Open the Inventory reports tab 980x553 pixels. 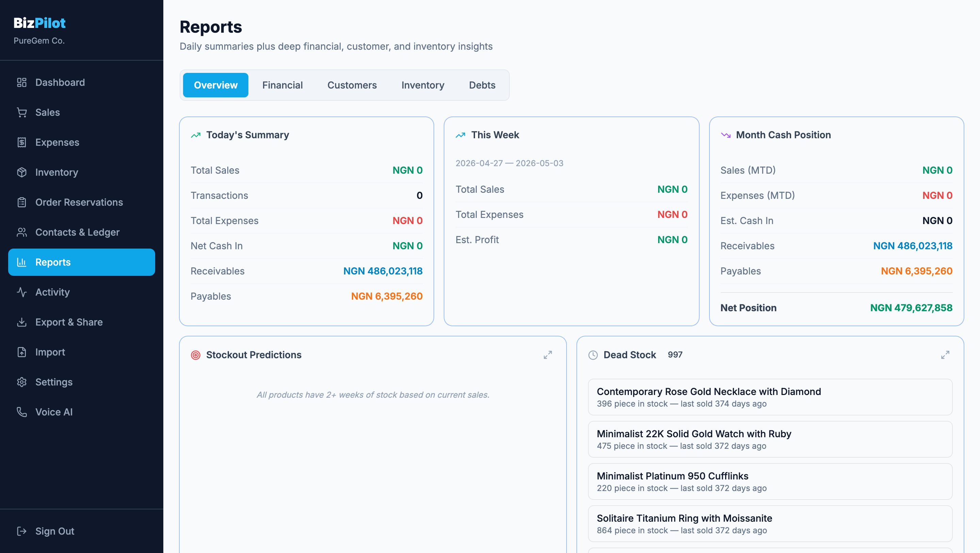coord(423,85)
